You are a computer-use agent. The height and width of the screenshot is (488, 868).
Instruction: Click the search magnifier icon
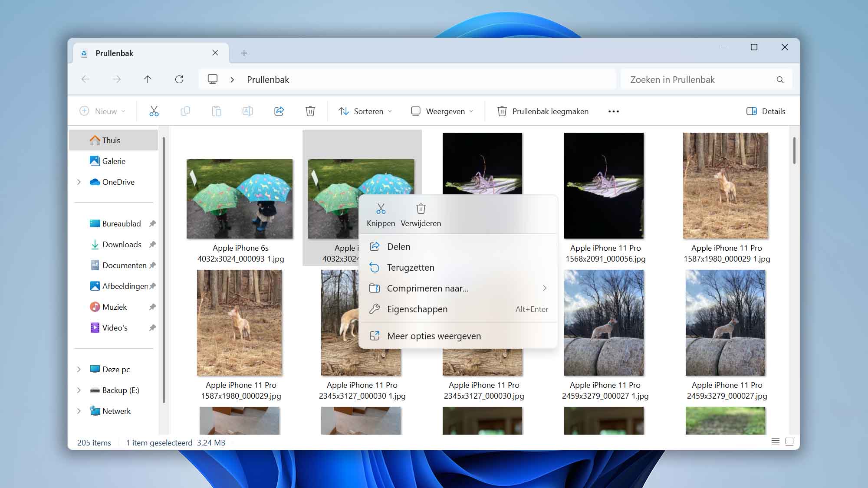[x=780, y=80]
